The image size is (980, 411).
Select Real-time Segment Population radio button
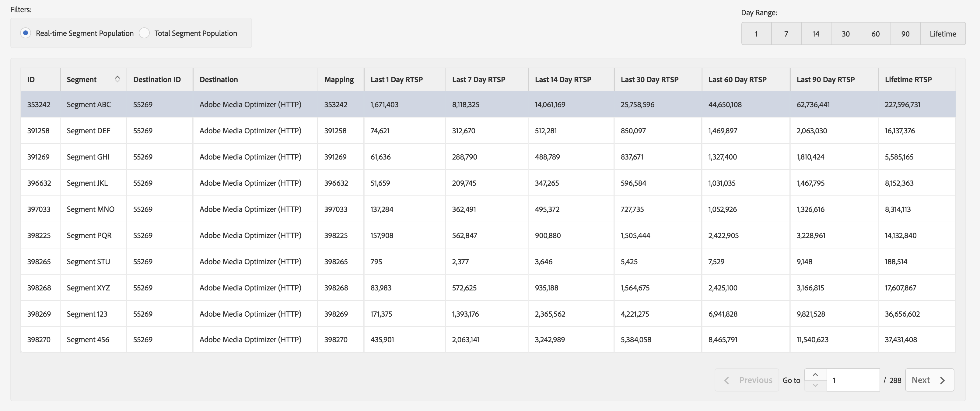[26, 33]
